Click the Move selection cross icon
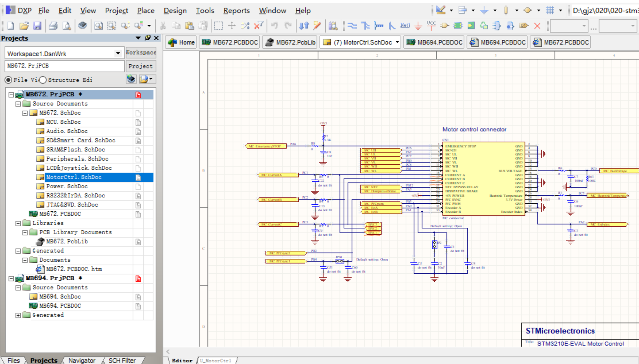 click(x=232, y=26)
